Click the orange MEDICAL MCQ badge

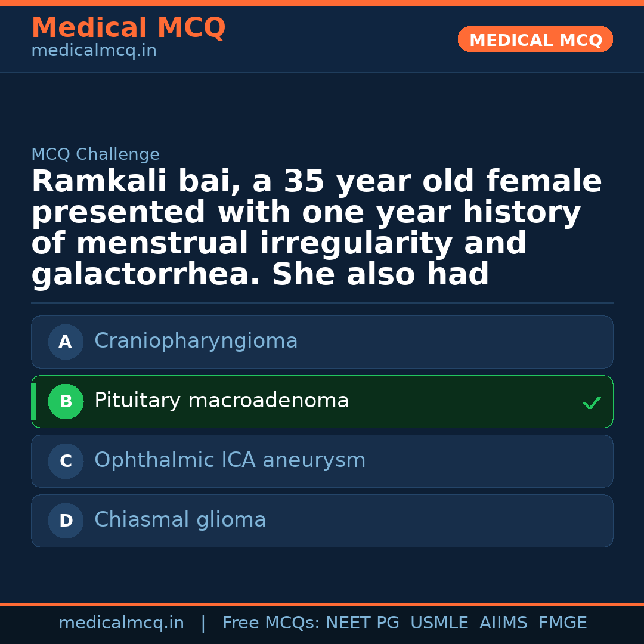pos(535,40)
